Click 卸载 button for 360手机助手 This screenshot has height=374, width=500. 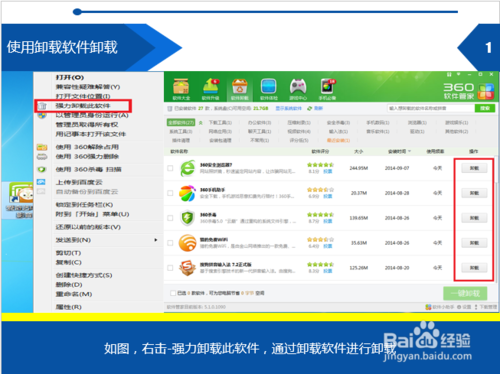coord(474,193)
